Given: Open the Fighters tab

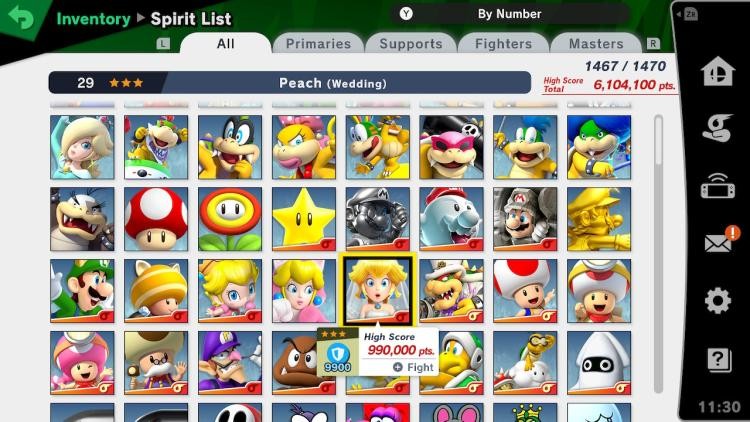Looking at the screenshot, I should coord(503,44).
